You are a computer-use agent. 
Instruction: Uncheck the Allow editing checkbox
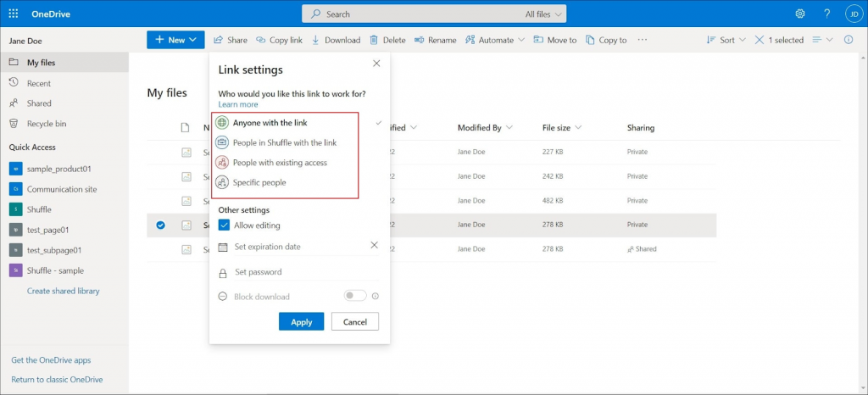pos(225,225)
